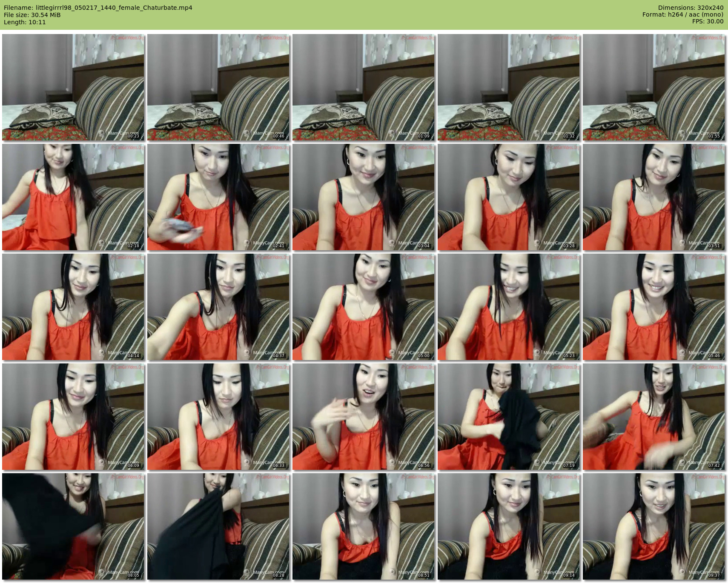Pick the frame stamped 03:28
The image size is (728, 583).
509,197
